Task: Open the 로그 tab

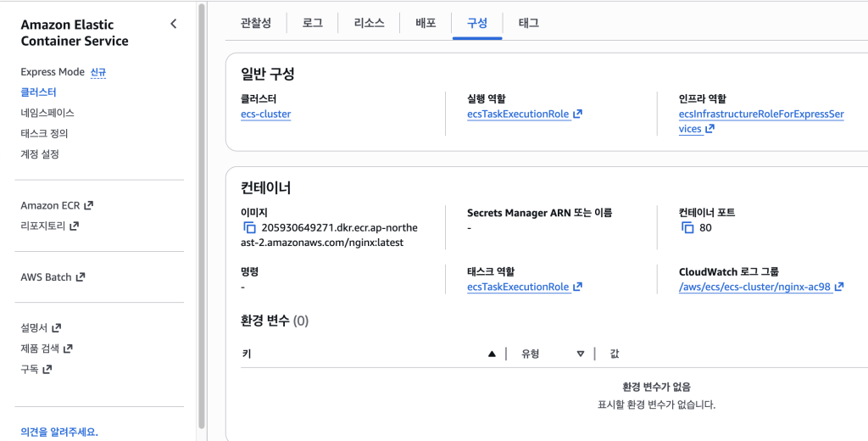Action: point(312,23)
